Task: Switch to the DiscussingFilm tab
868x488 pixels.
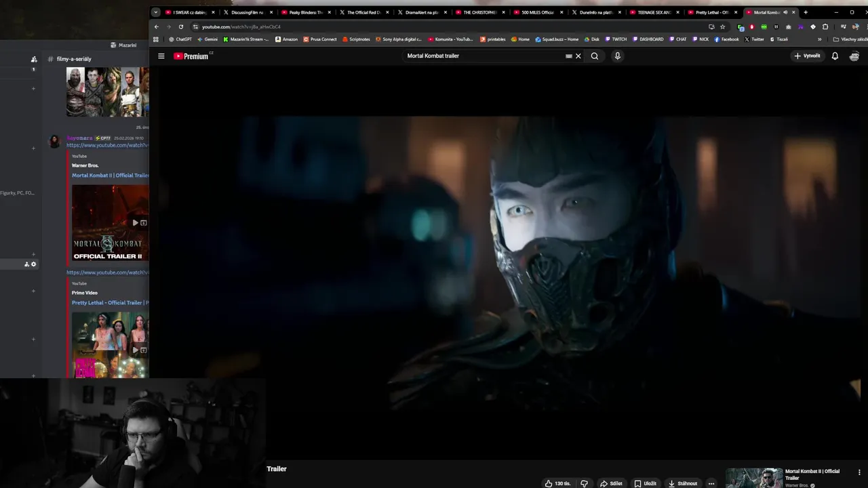Action: tap(248, 12)
